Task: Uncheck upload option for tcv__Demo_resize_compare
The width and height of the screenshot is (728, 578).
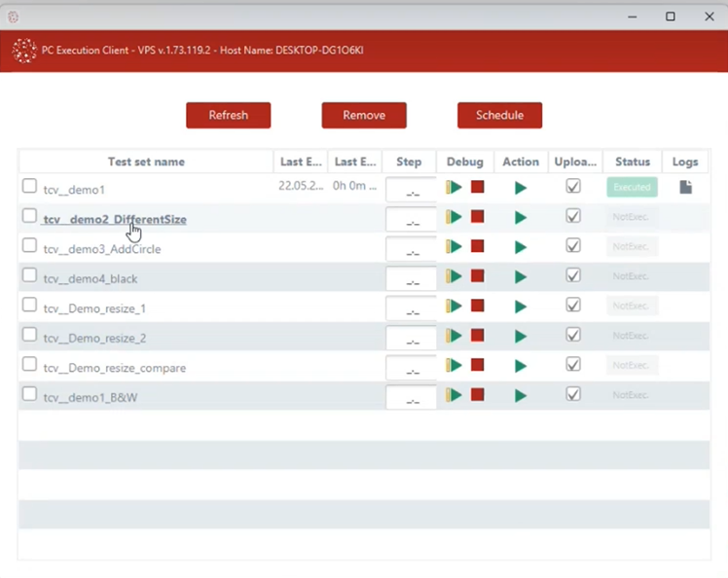Action: pyautogui.click(x=573, y=364)
